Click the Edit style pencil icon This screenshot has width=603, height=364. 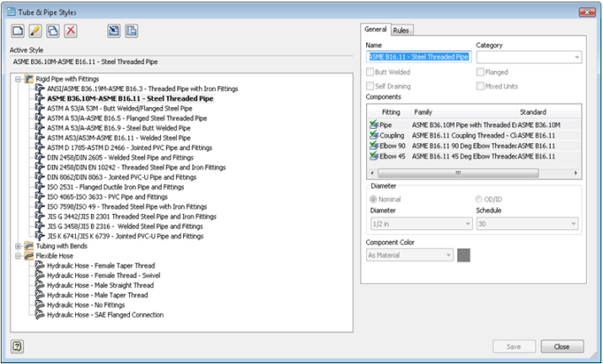click(35, 30)
